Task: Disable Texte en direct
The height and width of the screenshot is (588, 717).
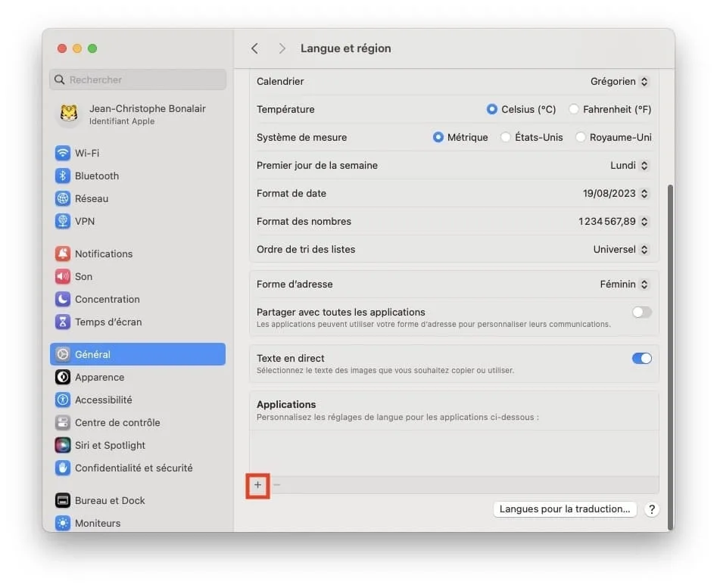Action: [x=641, y=358]
